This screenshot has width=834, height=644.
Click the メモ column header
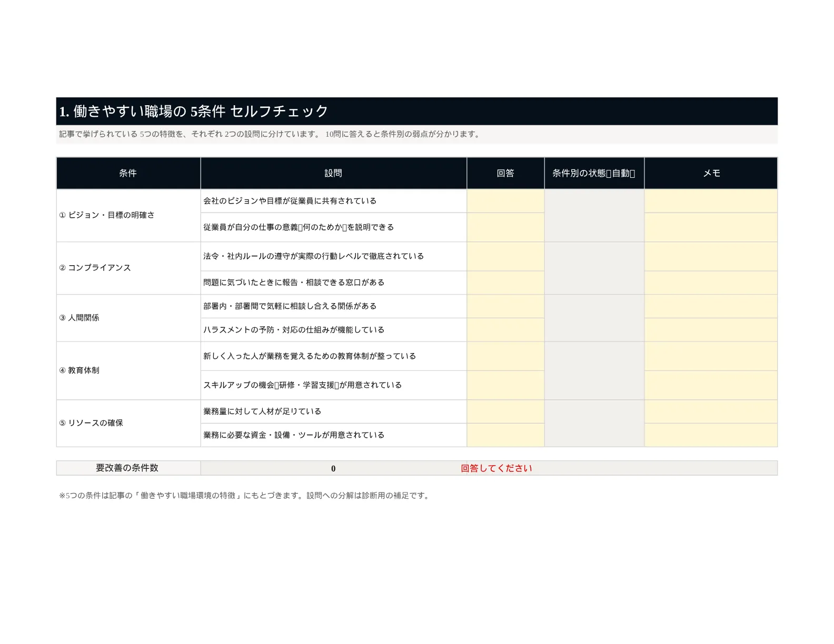coord(711,173)
